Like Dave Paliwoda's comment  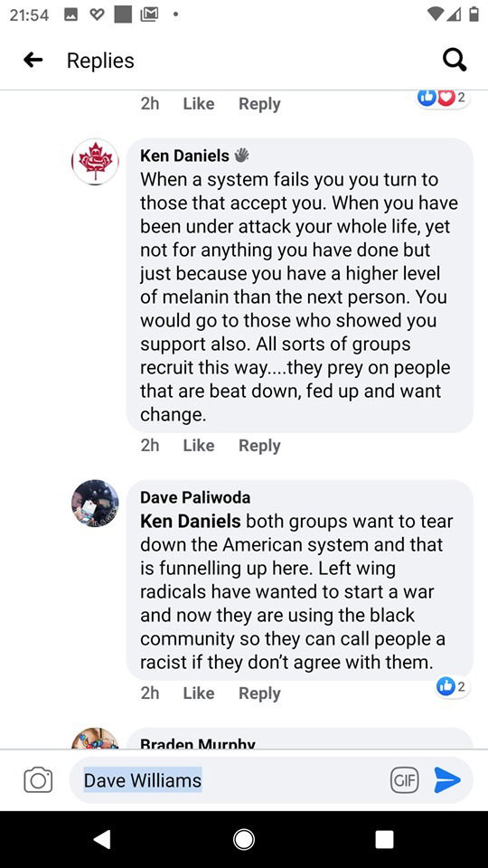coord(199,693)
